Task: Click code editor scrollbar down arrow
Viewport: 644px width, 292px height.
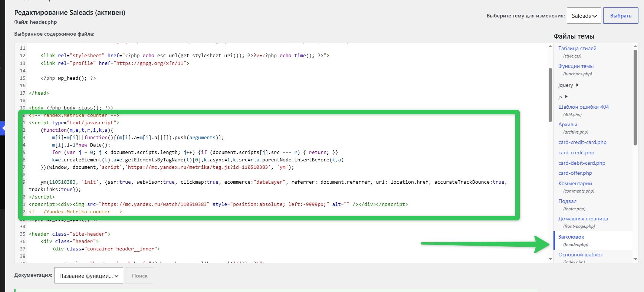Action: coord(550,259)
